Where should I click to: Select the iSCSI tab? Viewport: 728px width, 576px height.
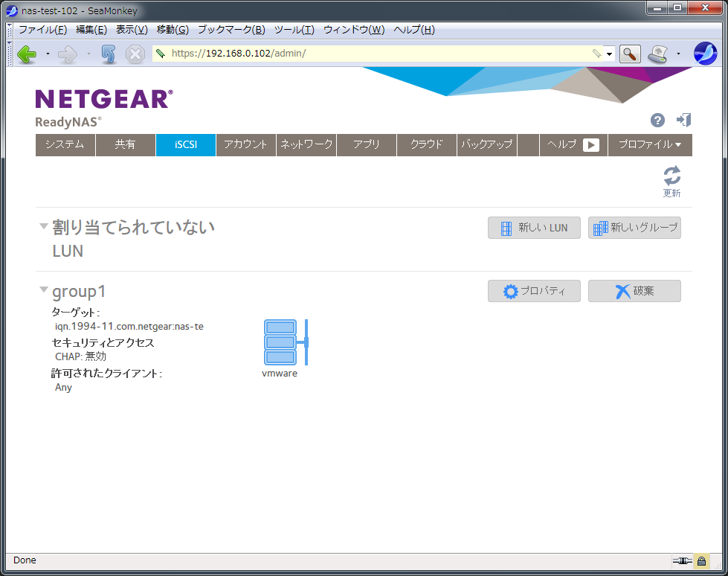point(186,145)
